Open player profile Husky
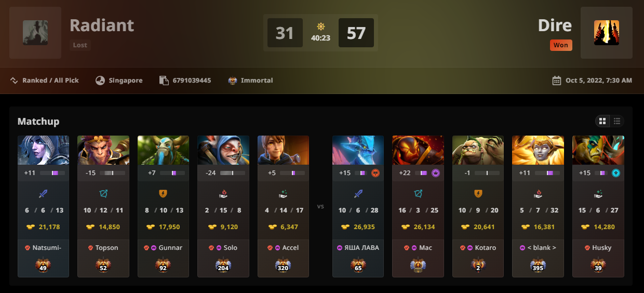 [602, 248]
